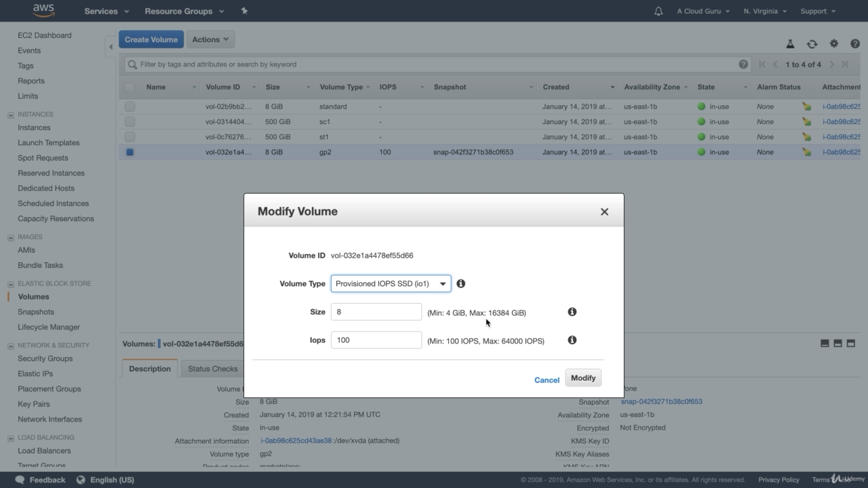Viewport: 868px width, 488px height.
Task: Open the notifications bell
Action: click(658, 11)
